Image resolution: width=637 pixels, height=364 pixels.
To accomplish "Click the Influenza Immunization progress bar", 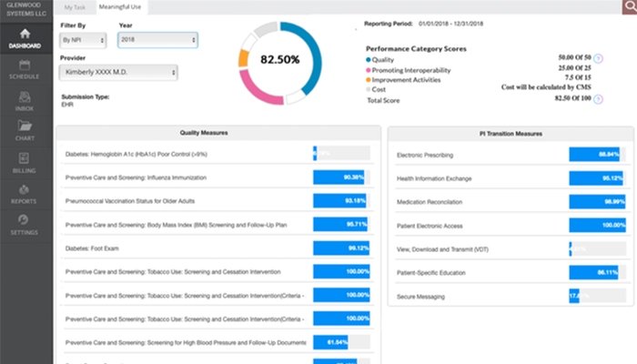I will 340,177.
